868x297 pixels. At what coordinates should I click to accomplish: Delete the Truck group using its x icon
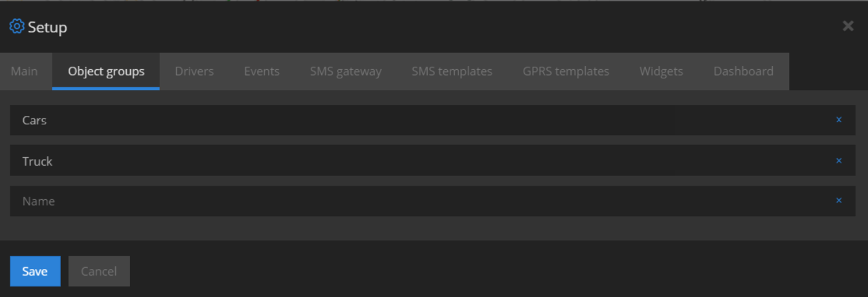pyautogui.click(x=839, y=160)
